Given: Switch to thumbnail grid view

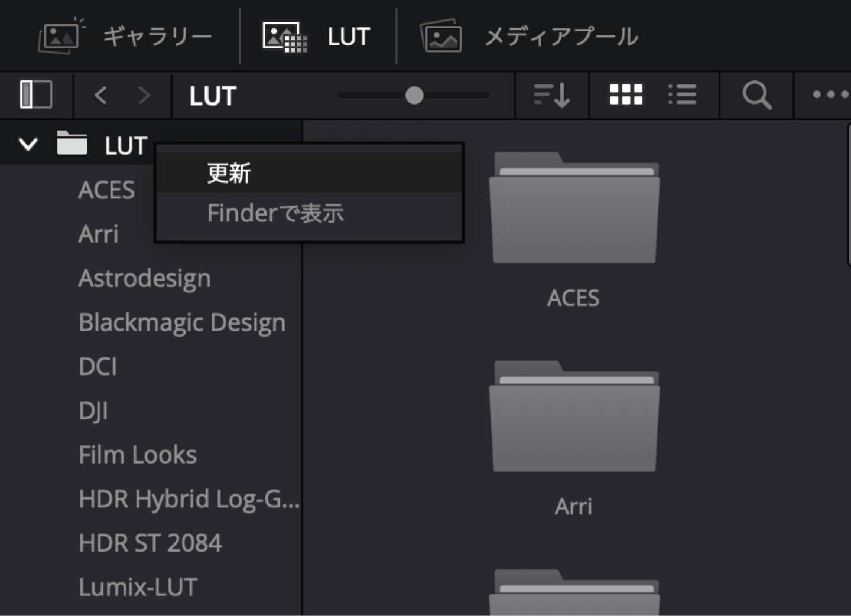Looking at the screenshot, I should pos(626,94).
